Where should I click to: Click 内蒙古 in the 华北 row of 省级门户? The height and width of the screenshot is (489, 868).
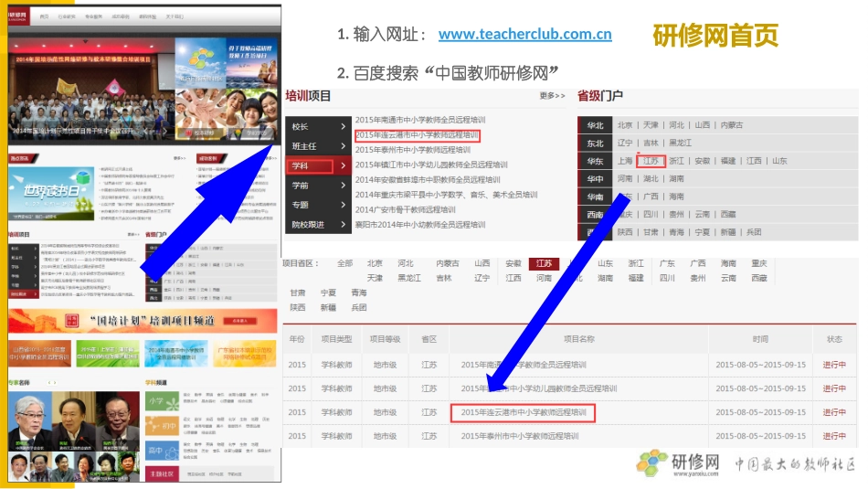[x=732, y=125]
